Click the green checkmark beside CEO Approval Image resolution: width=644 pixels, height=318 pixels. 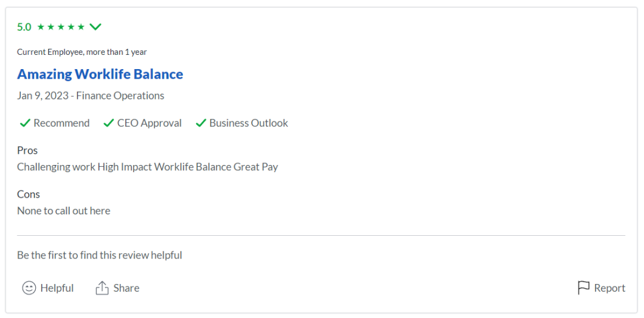point(109,123)
